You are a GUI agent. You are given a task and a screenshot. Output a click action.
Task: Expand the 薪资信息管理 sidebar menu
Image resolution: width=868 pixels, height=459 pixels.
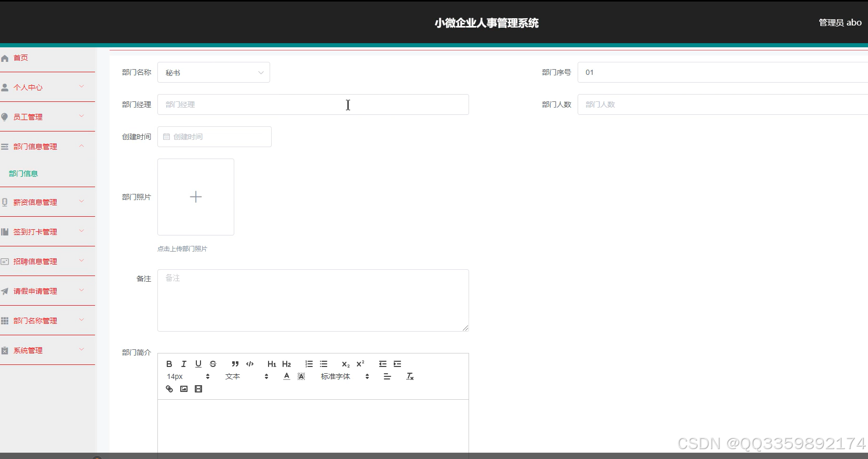pyautogui.click(x=47, y=202)
